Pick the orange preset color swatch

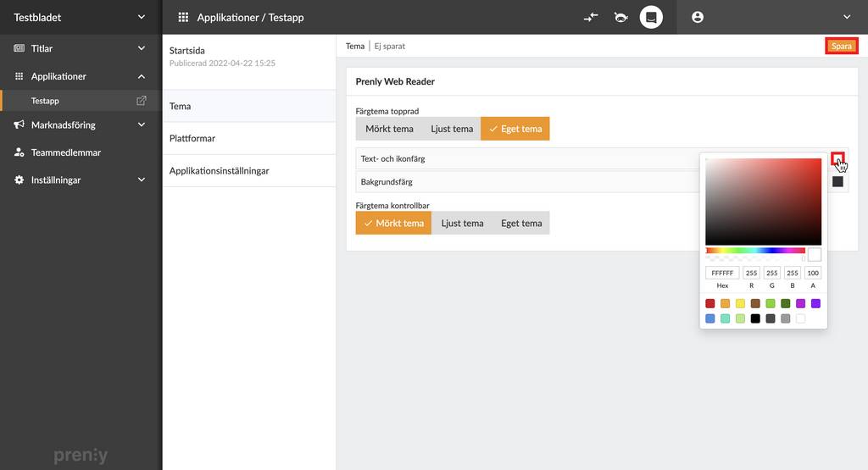pyautogui.click(x=726, y=303)
